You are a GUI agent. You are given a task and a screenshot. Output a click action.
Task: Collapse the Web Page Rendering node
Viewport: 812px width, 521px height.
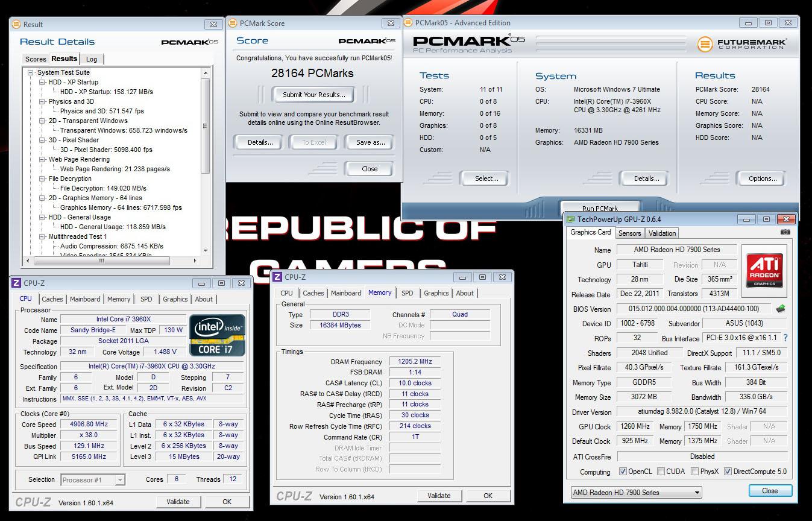42,159
